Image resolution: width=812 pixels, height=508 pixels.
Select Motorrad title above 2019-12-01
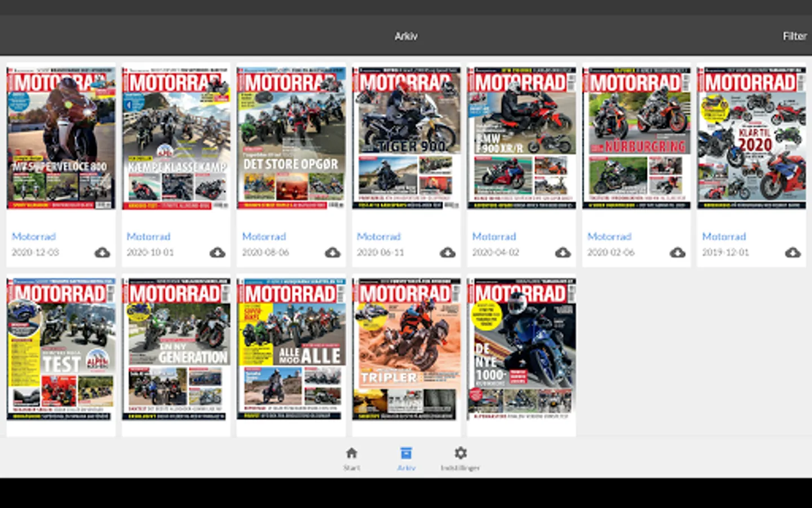(x=724, y=237)
